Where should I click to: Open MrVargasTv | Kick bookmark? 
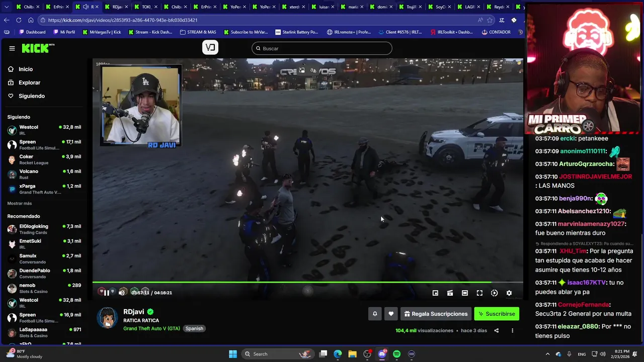point(102,32)
